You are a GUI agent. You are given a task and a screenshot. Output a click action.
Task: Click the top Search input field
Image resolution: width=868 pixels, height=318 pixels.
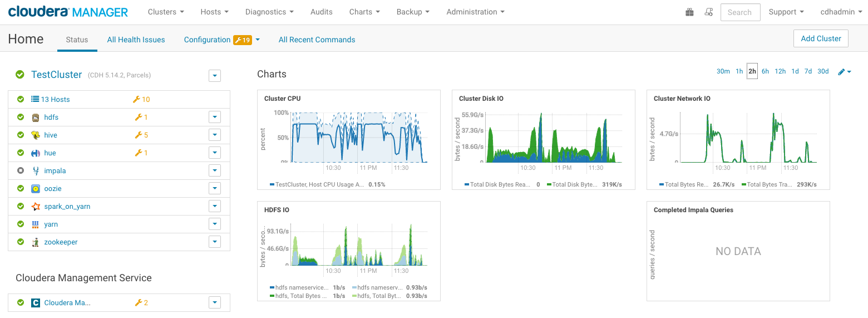[740, 12]
